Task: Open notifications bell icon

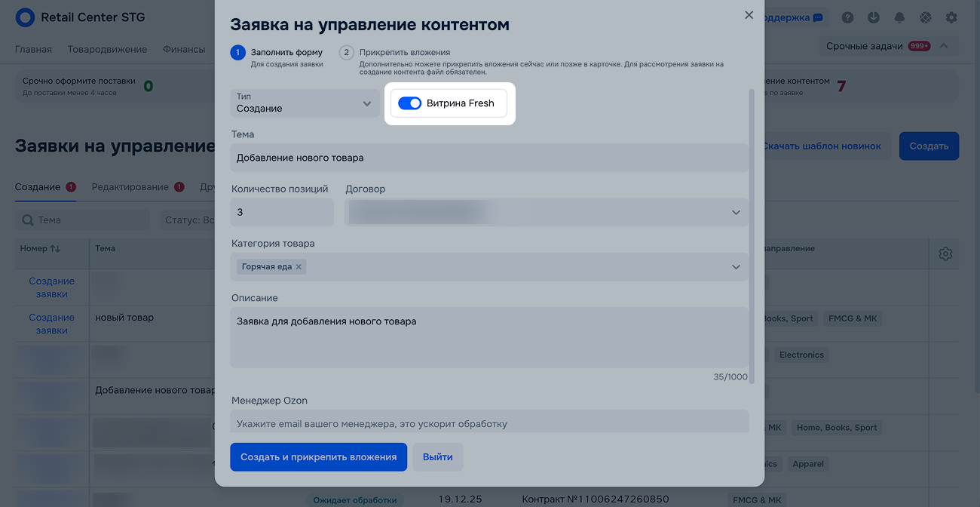Action: point(899,17)
